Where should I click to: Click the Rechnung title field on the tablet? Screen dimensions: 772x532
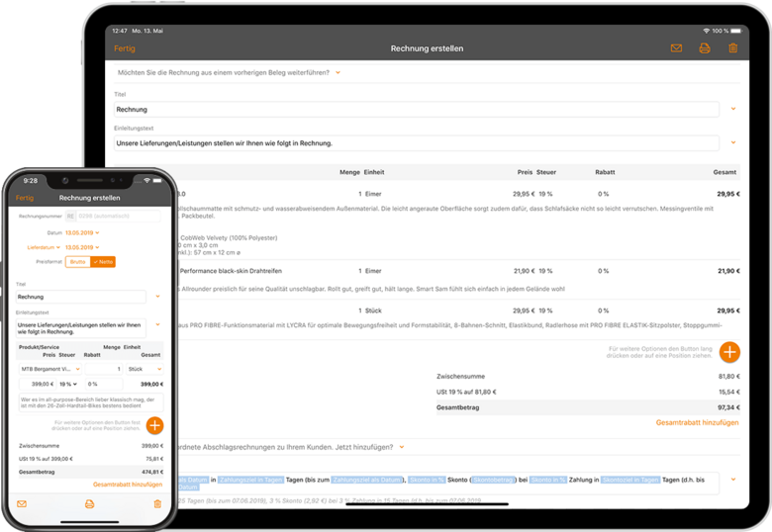pyautogui.click(x=416, y=110)
